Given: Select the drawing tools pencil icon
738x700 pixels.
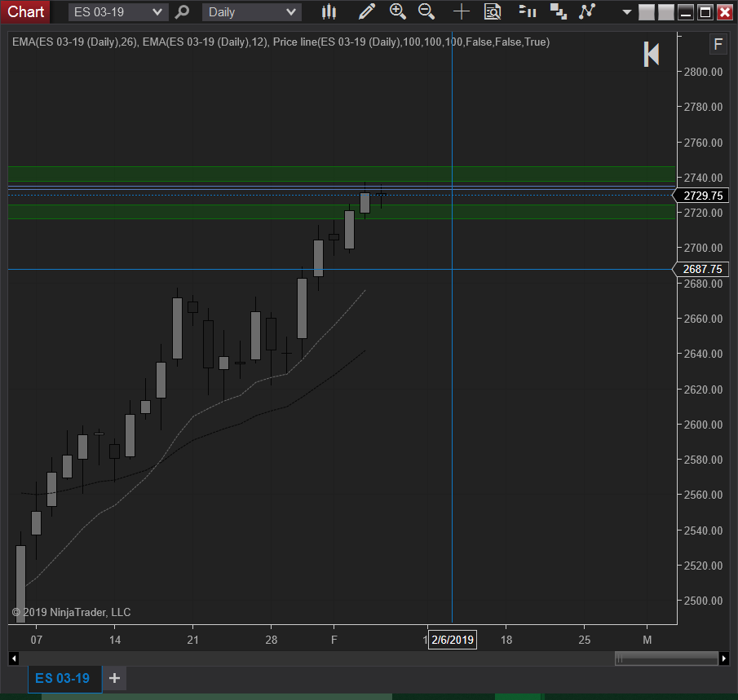Looking at the screenshot, I should [367, 11].
